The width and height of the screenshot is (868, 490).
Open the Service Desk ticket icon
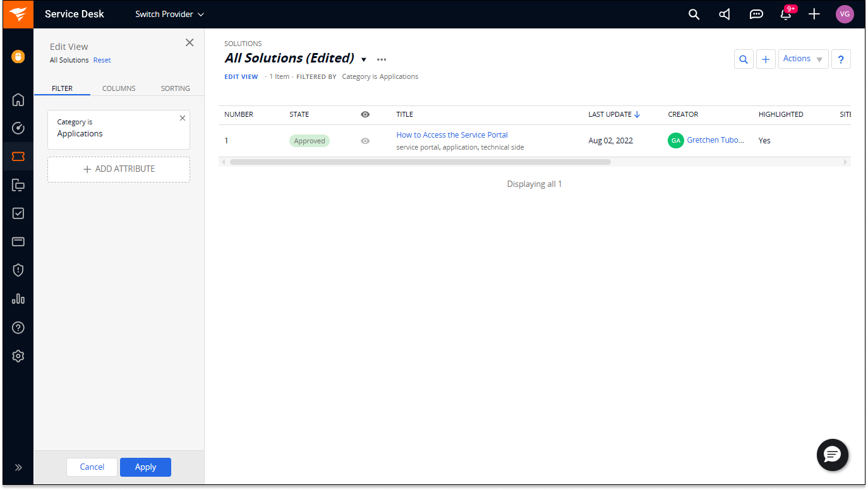[x=18, y=157]
